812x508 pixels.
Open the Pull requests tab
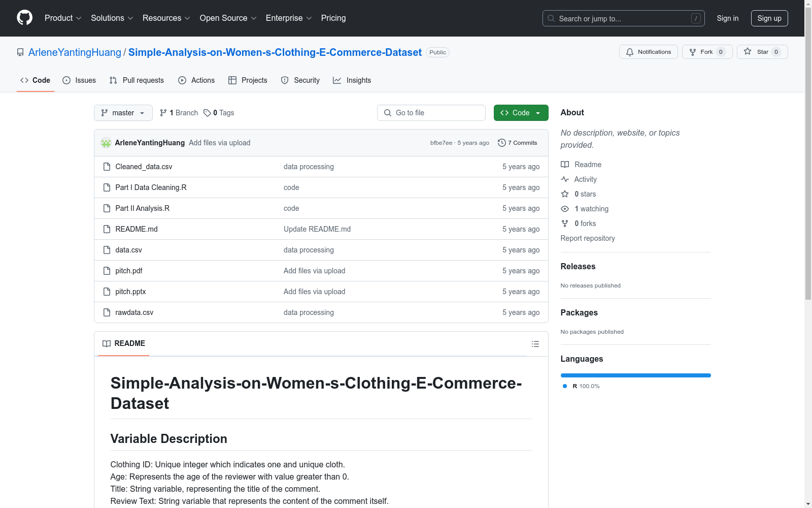[x=137, y=80]
